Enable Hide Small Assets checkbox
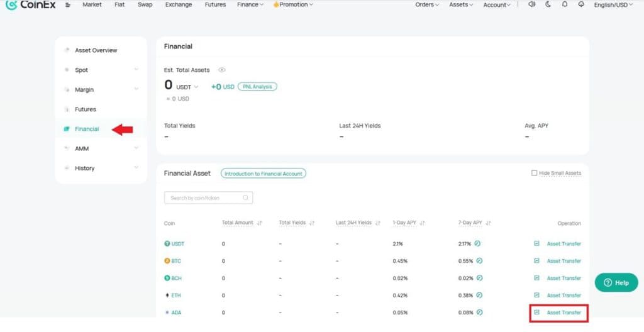 coord(535,173)
